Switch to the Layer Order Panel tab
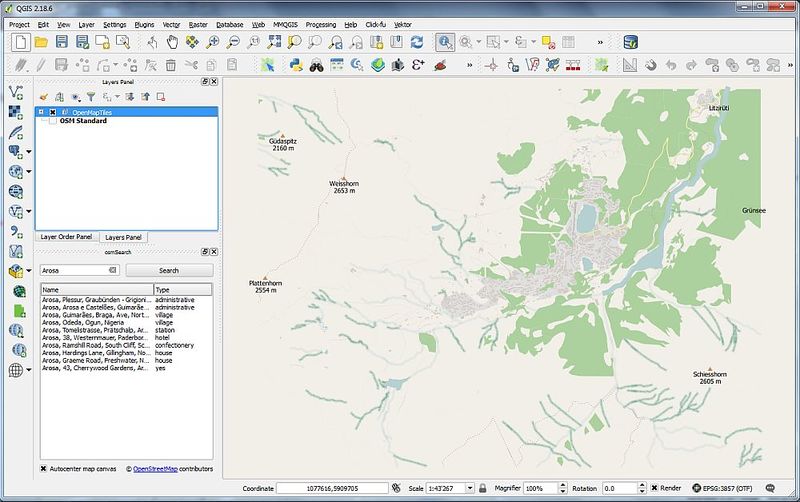Screen dimensions: 800x502 pyautogui.click(x=66, y=237)
